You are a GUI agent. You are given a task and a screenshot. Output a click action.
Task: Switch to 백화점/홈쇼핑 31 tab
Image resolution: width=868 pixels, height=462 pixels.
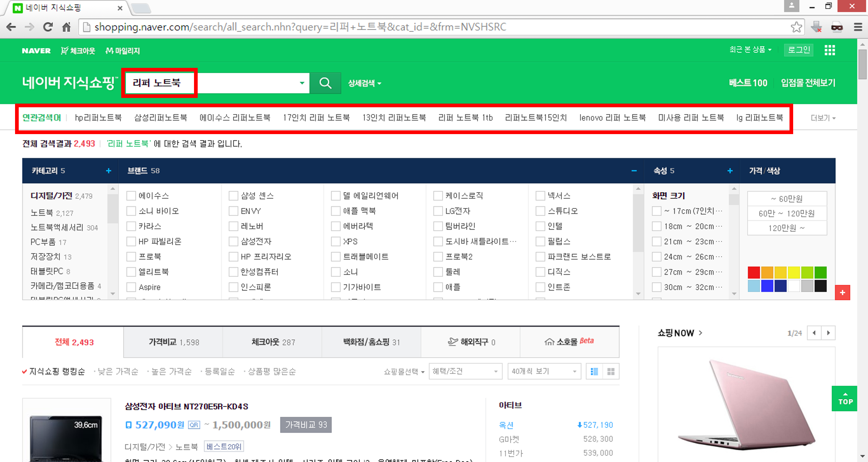(371, 342)
